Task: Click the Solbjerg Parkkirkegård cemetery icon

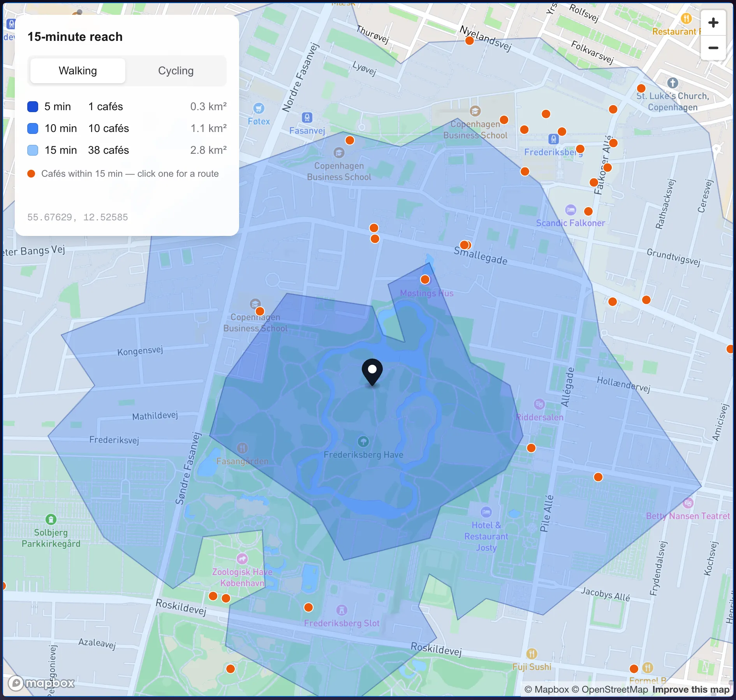Action: pyautogui.click(x=51, y=519)
